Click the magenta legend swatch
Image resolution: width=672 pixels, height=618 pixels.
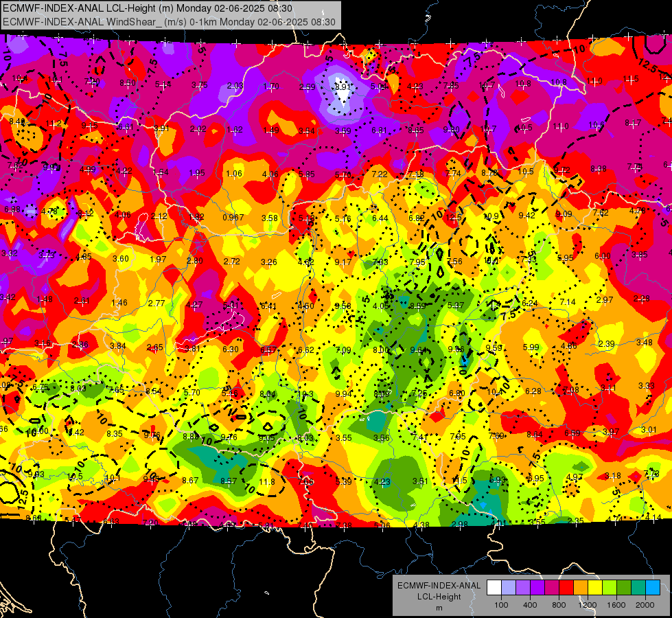pos(552,588)
